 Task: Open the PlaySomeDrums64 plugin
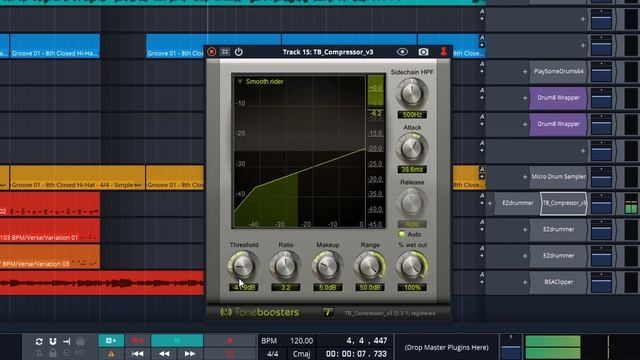coord(558,71)
